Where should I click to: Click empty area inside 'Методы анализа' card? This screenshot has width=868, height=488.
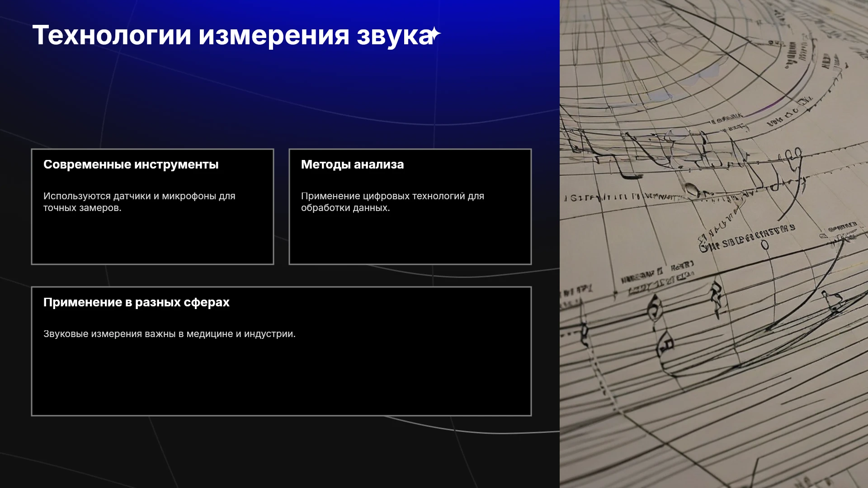[410, 239]
